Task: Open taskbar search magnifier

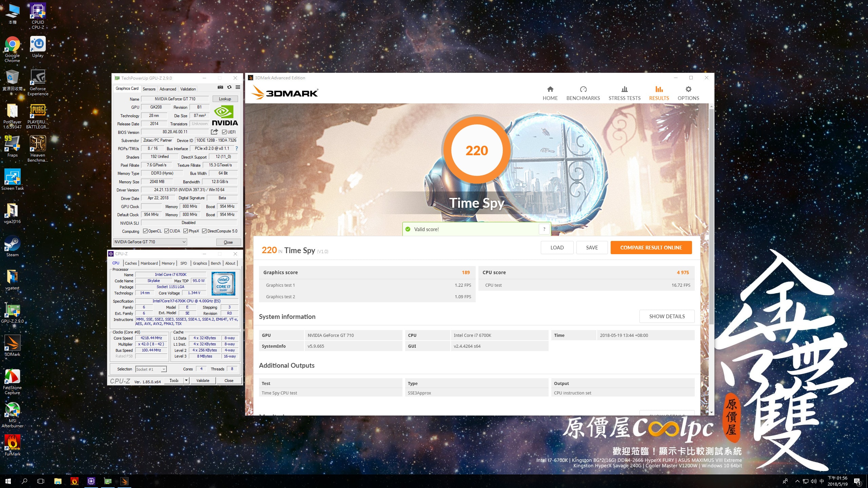Action: pos(24,481)
